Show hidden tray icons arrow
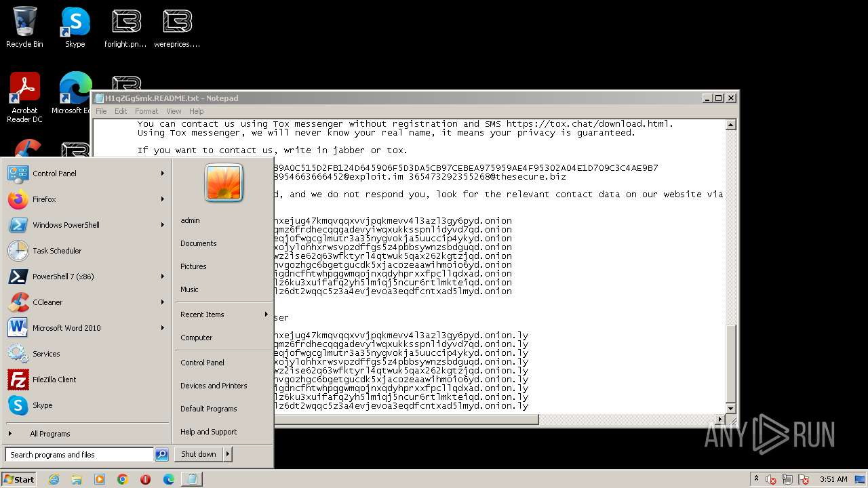This screenshot has height=488, width=868. pos(756,479)
